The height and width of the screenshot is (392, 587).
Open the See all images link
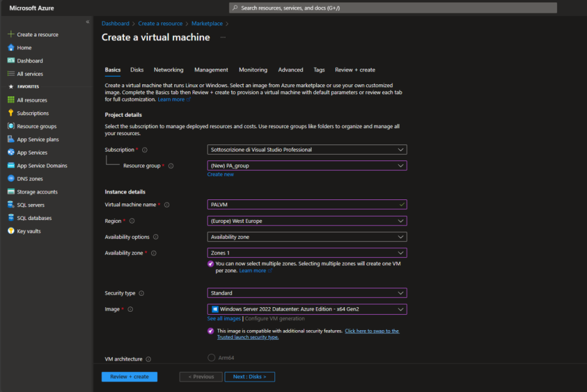pyautogui.click(x=224, y=319)
